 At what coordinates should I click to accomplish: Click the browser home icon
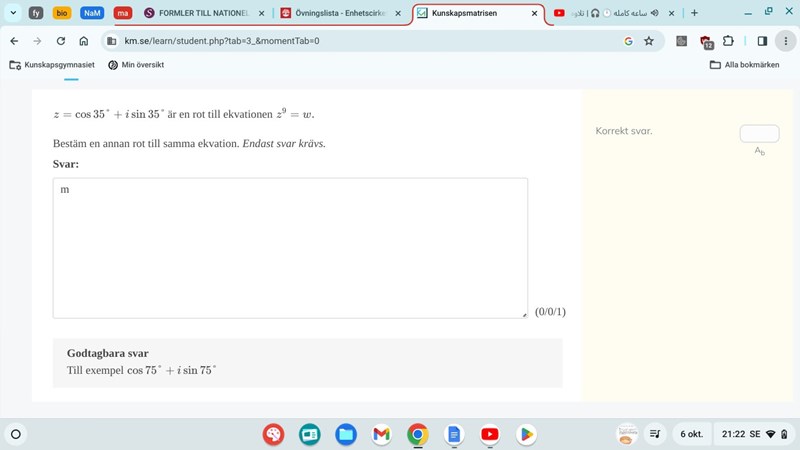coord(84,41)
